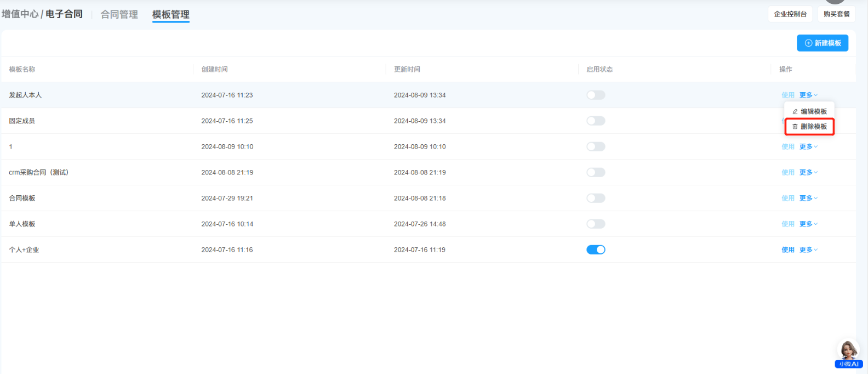This screenshot has width=868, height=374.
Task: Enable the 单人模板 switch
Action: [x=596, y=224]
